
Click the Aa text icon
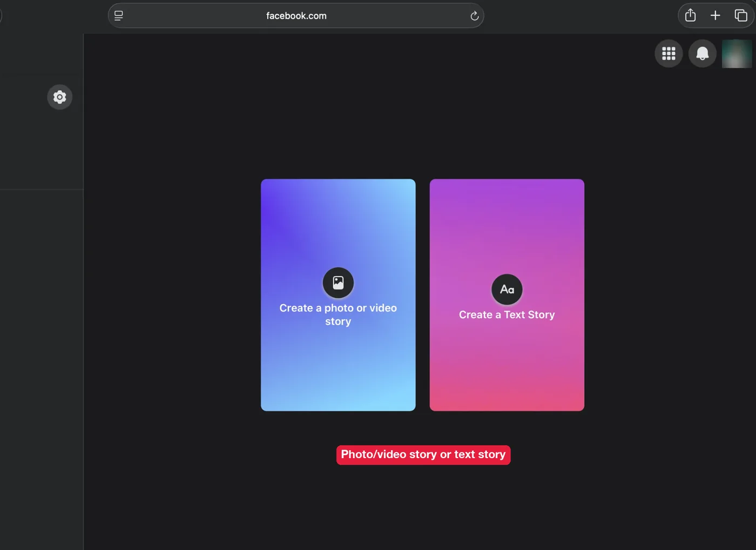(x=507, y=290)
